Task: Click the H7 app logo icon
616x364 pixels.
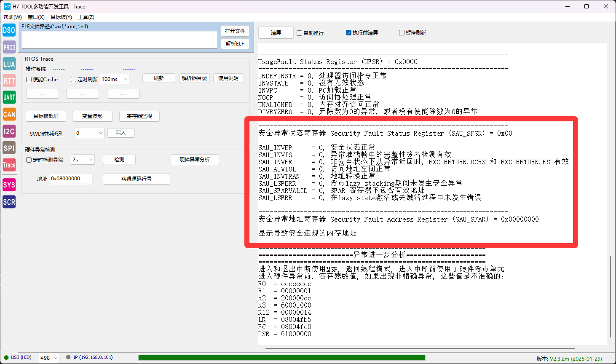Action: (x=7, y=6)
